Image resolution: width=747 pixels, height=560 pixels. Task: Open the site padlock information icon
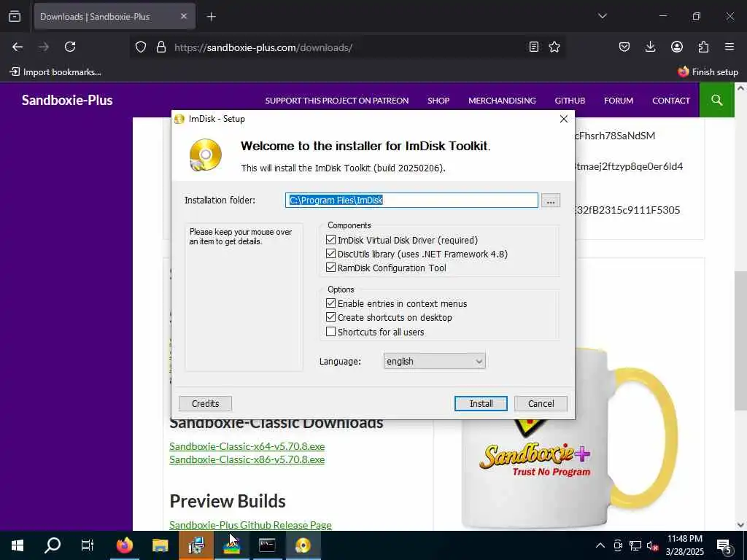pyautogui.click(x=161, y=47)
